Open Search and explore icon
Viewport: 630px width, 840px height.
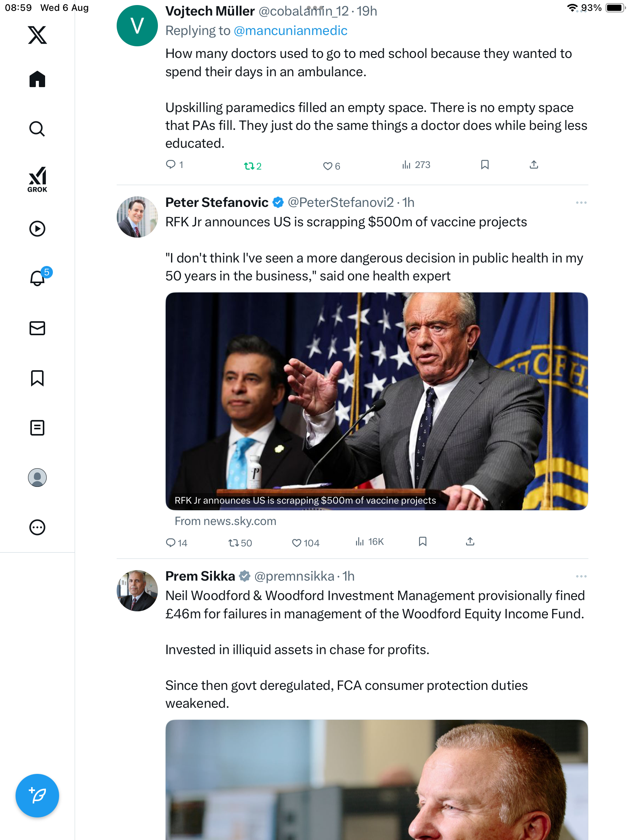37,129
